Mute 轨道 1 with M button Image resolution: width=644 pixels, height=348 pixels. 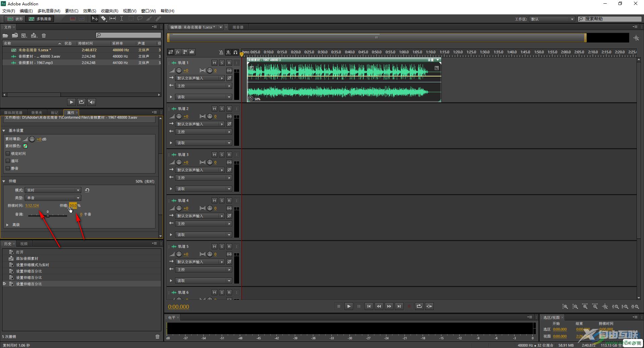[214, 63]
